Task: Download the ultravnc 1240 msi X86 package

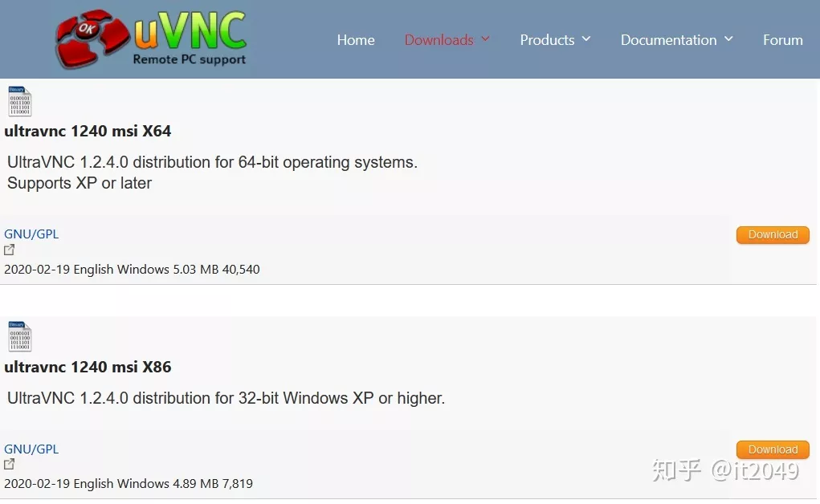Action: 773,449
